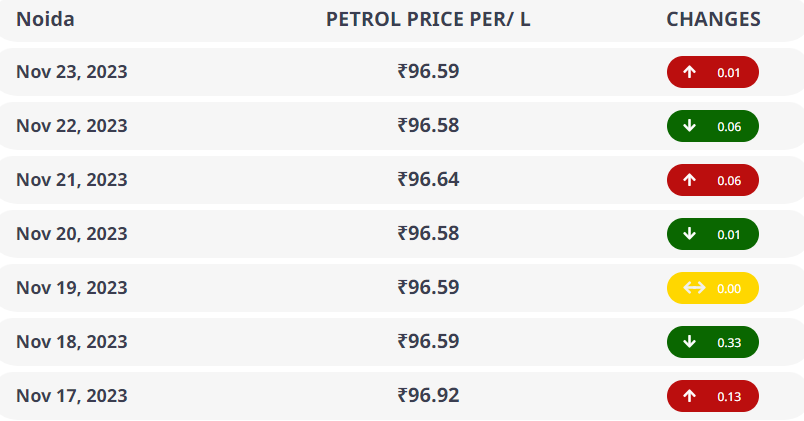Click the CHANGES column header
Viewport: 804px width, 421px height.
tap(713, 19)
